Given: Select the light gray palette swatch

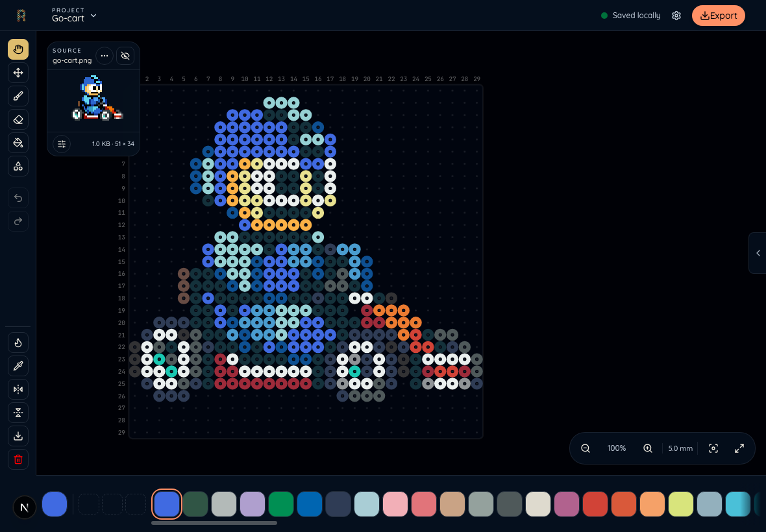Looking at the screenshot, I should click(224, 504).
